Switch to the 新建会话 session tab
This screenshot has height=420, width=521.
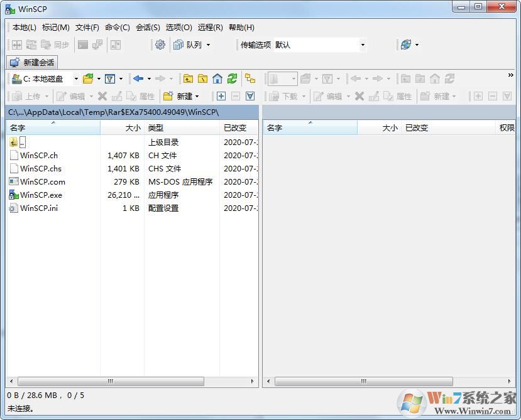coord(31,62)
